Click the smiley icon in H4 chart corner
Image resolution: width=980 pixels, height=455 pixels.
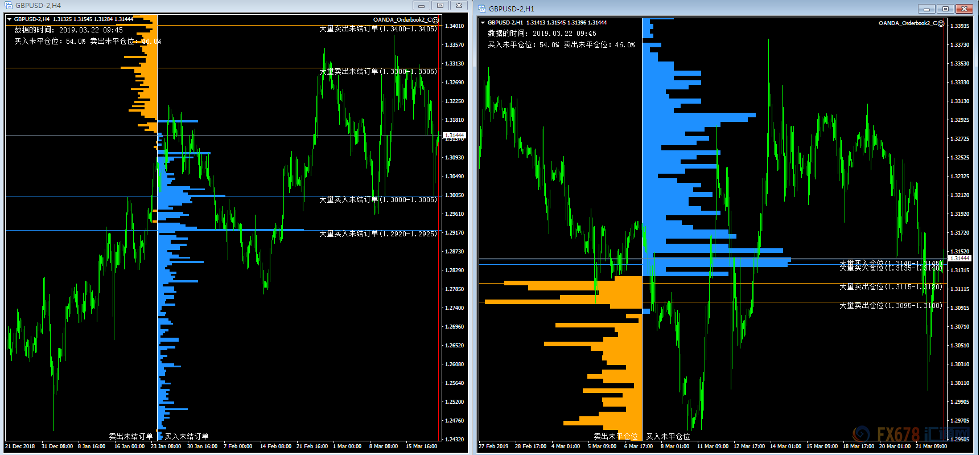(x=436, y=19)
